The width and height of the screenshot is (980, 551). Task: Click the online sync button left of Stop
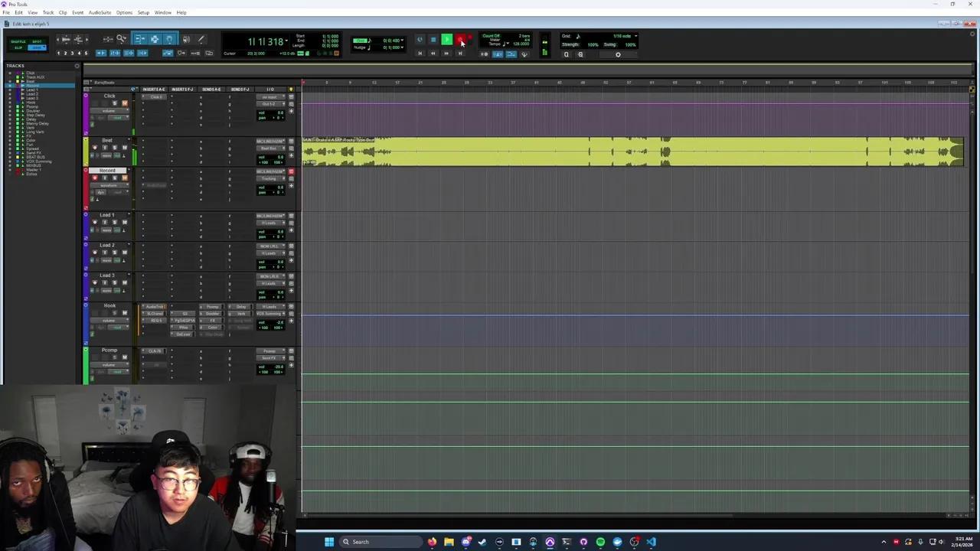click(420, 40)
